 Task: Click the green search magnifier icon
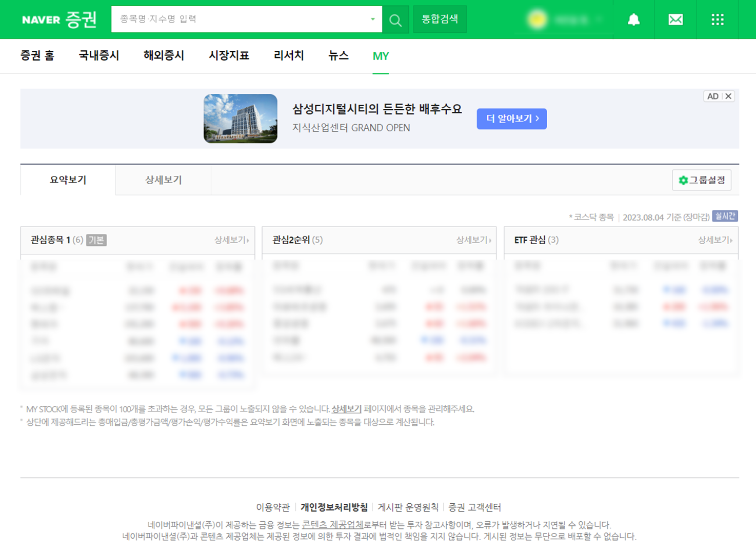pos(395,19)
